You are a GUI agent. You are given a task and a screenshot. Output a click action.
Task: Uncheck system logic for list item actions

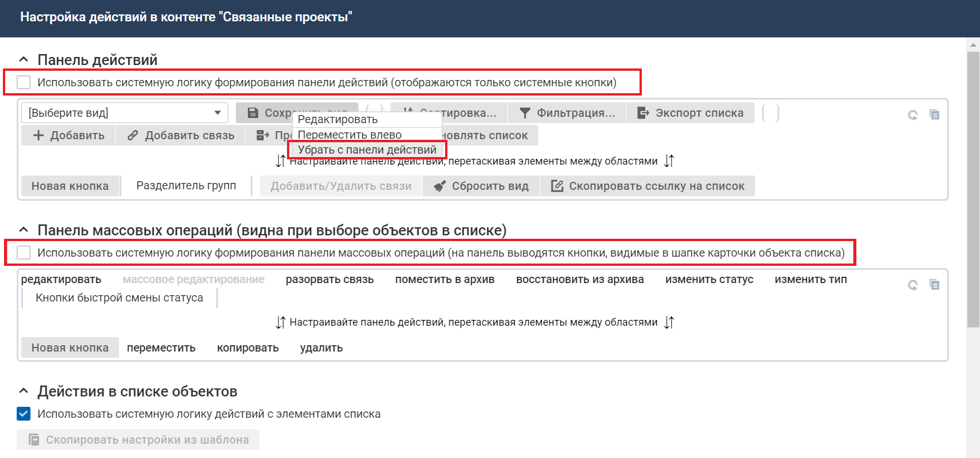(x=24, y=414)
